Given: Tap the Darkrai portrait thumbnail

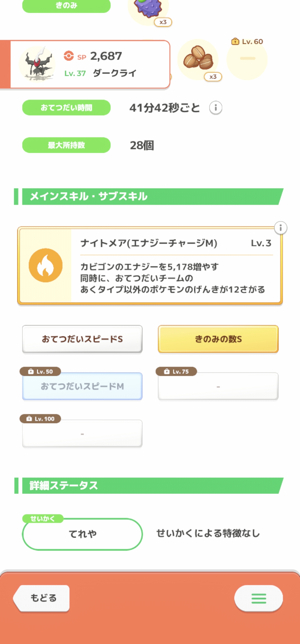Looking at the screenshot, I should click(37, 65).
